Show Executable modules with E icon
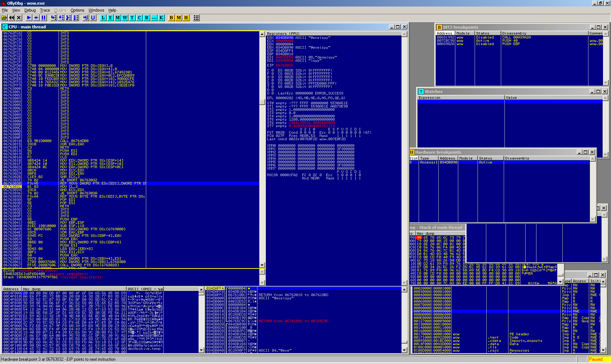 (111, 18)
